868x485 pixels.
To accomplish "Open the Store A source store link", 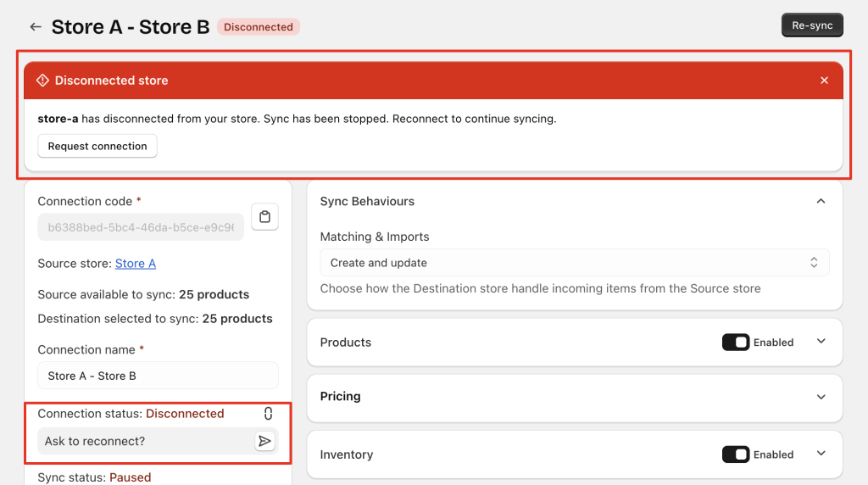I will pos(136,264).
